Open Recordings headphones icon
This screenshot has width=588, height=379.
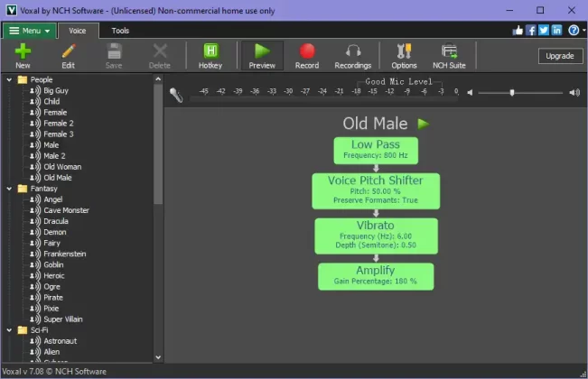point(353,51)
